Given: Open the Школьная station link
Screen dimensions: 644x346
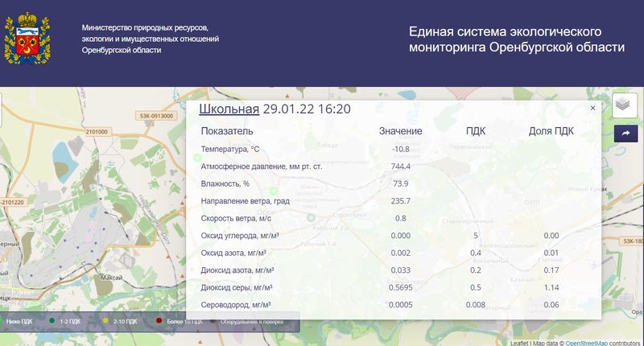Looking at the screenshot, I should coord(229,109).
